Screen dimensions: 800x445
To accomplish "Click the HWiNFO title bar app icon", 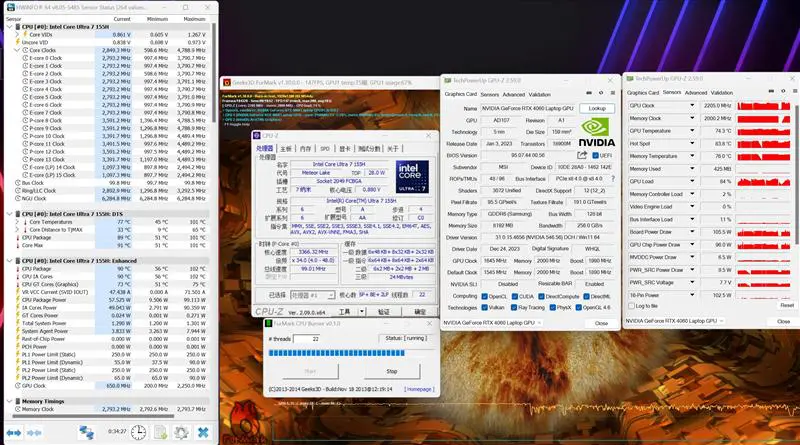I will [10, 7].
